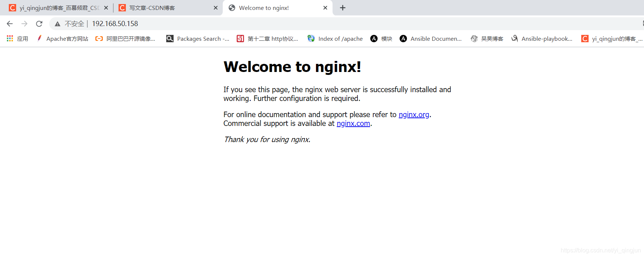Click the 不安全 security label

coord(74,24)
